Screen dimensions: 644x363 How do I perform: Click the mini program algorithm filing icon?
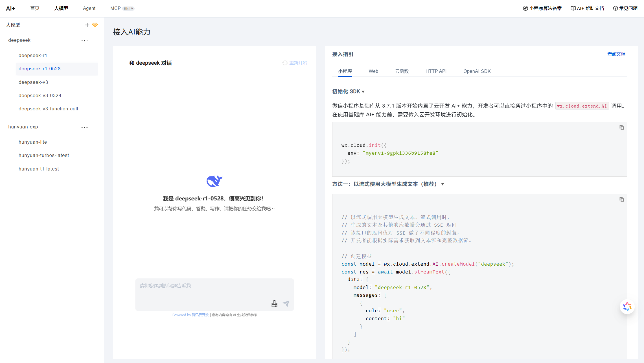coord(525,8)
